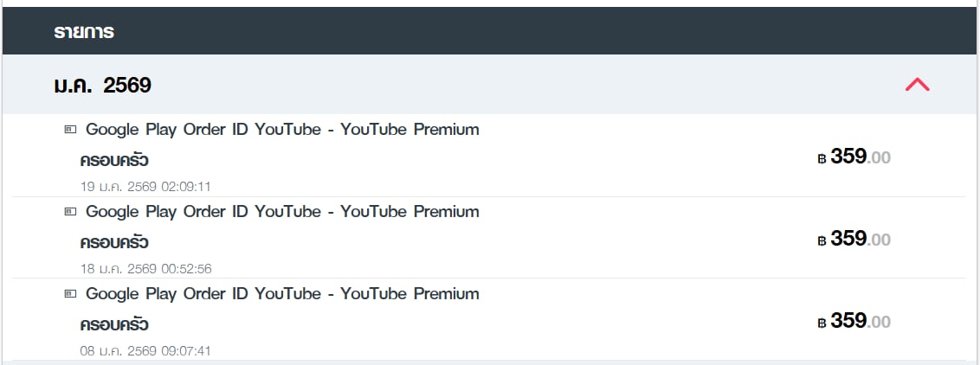Click the ครอบครัว category on the 18 ม.ค. entry
Image resolution: width=980 pixels, height=365 pixels.
tap(114, 242)
